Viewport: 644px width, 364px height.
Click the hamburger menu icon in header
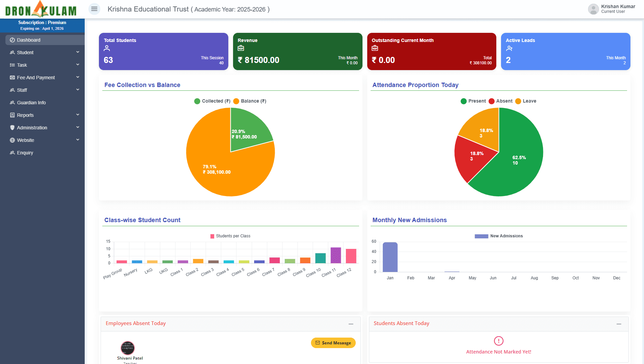(94, 9)
